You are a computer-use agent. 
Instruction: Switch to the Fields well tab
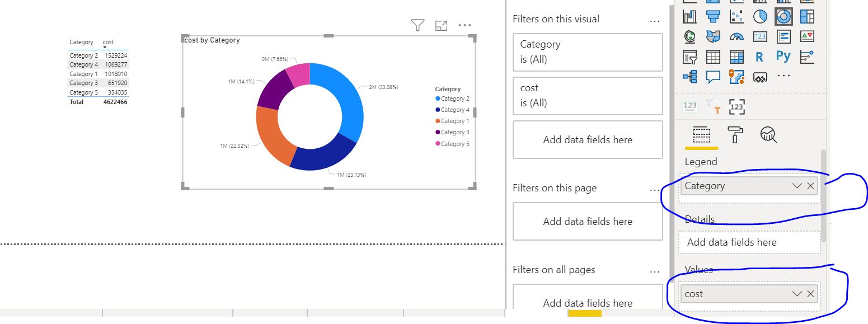click(701, 134)
